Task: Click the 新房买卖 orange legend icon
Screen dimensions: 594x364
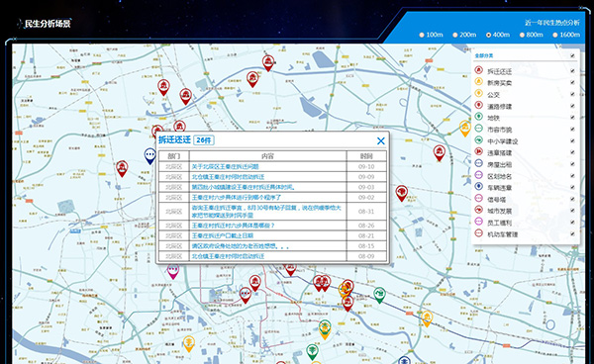Action: click(x=479, y=82)
